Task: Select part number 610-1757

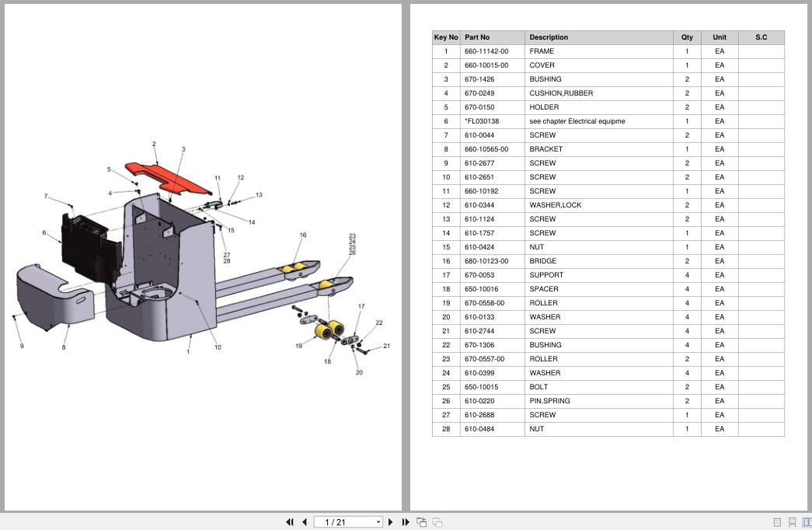Action: coord(479,233)
